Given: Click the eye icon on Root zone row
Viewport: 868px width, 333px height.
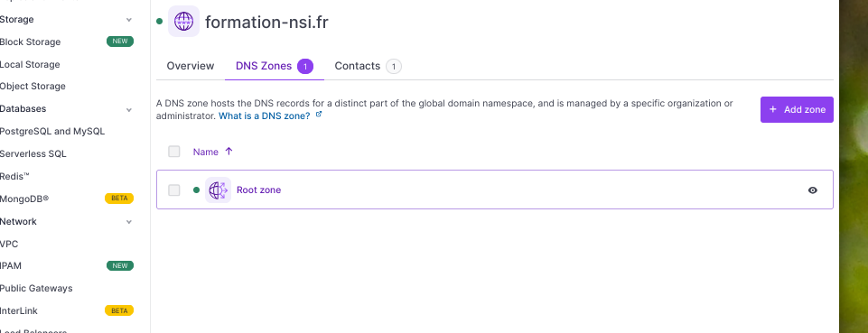Looking at the screenshot, I should (x=812, y=190).
